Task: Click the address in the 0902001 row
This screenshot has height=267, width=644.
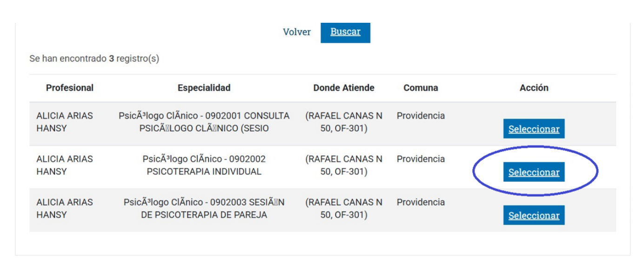Action: 343,122
